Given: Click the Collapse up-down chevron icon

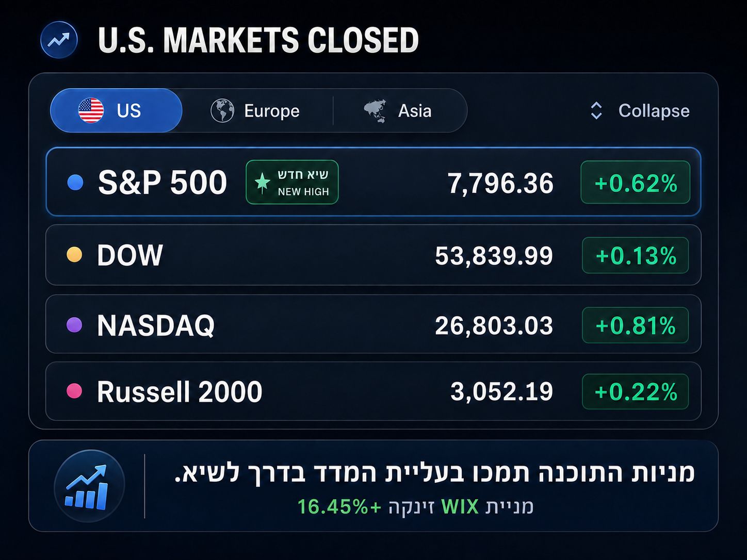Looking at the screenshot, I should click(x=596, y=110).
